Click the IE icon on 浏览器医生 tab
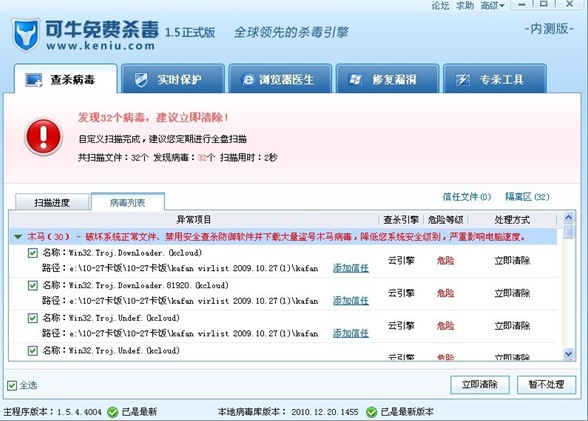This screenshot has width=588, height=421. click(248, 80)
